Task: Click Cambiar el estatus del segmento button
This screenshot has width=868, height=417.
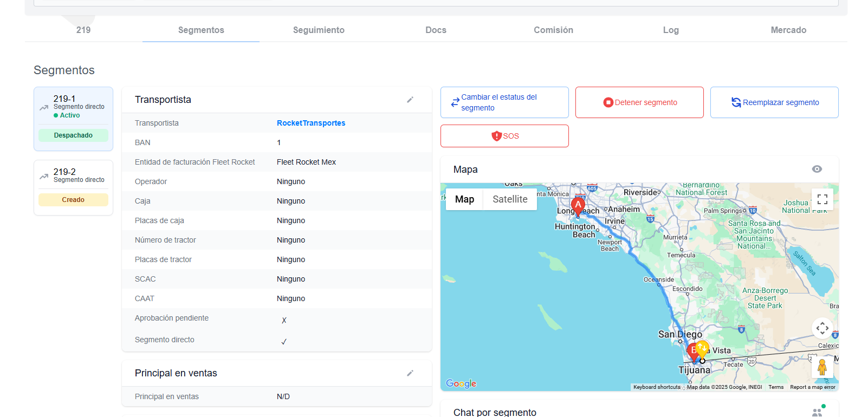Action: click(x=504, y=102)
